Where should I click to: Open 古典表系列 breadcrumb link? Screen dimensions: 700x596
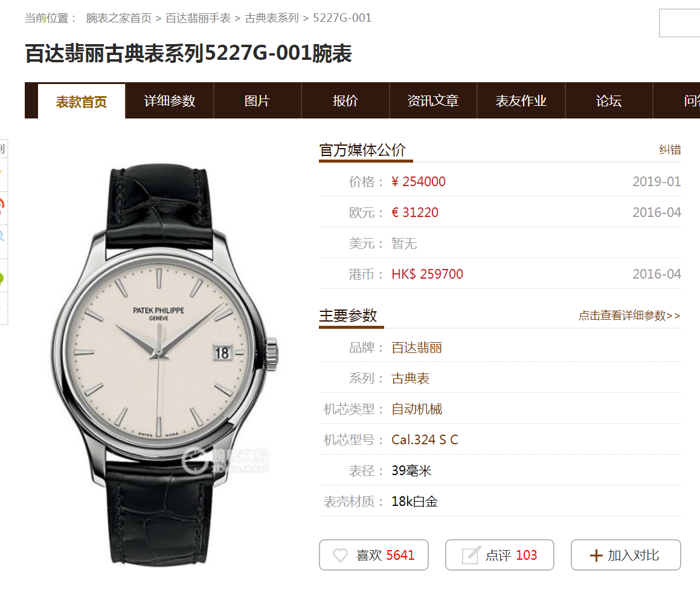[x=271, y=18]
